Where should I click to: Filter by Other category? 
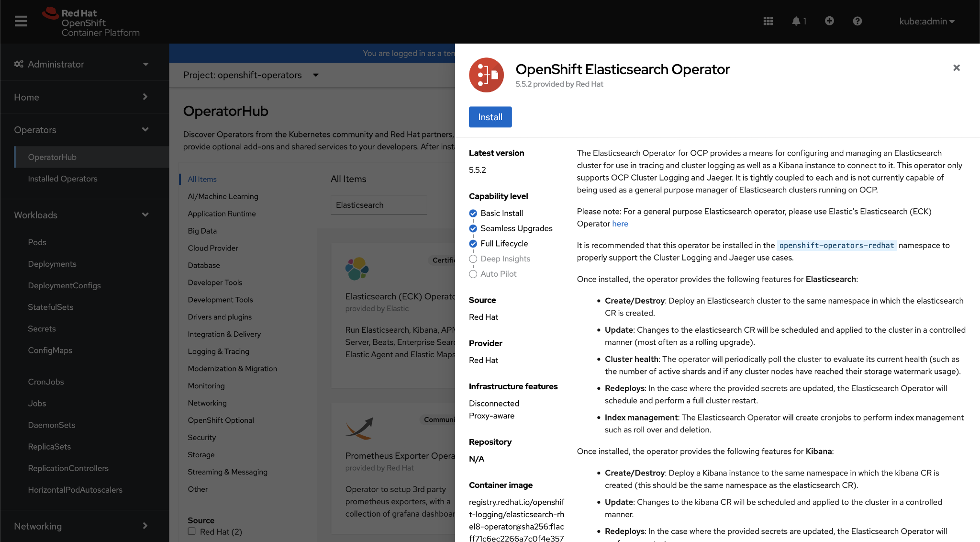click(198, 489)
